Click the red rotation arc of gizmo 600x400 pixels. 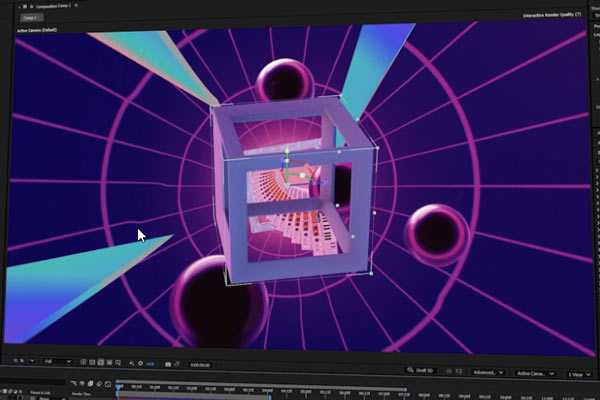tap(307, 167)
